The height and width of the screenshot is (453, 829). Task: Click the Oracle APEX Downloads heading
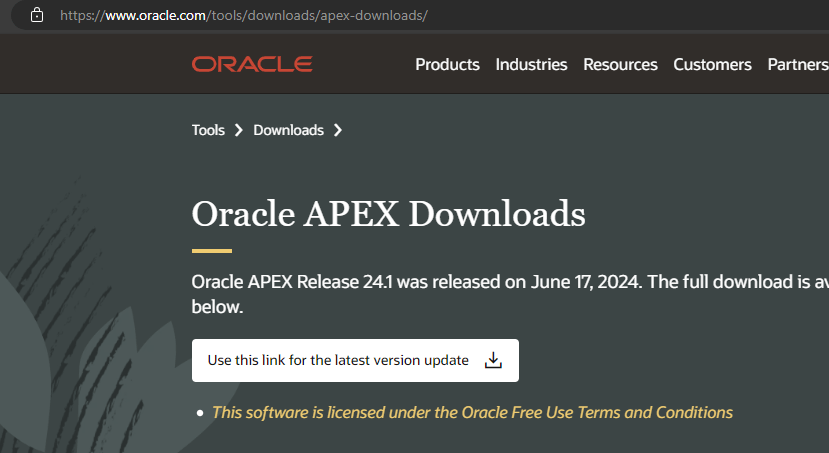pyautogui.click(x=389, y=214)
